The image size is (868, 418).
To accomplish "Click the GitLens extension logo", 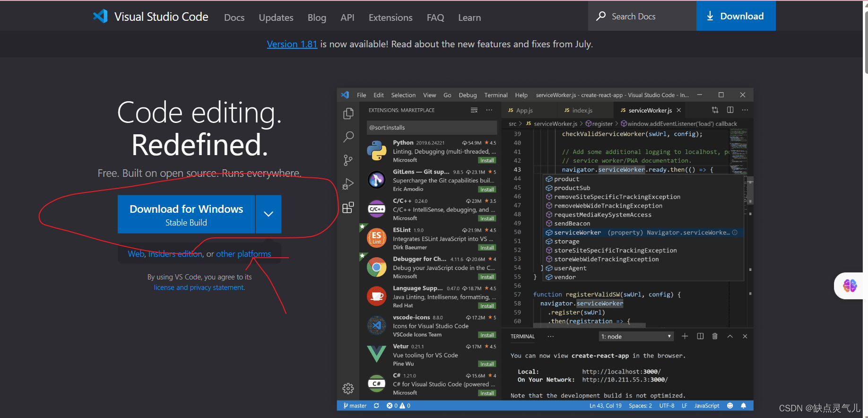I will point(377,180).
